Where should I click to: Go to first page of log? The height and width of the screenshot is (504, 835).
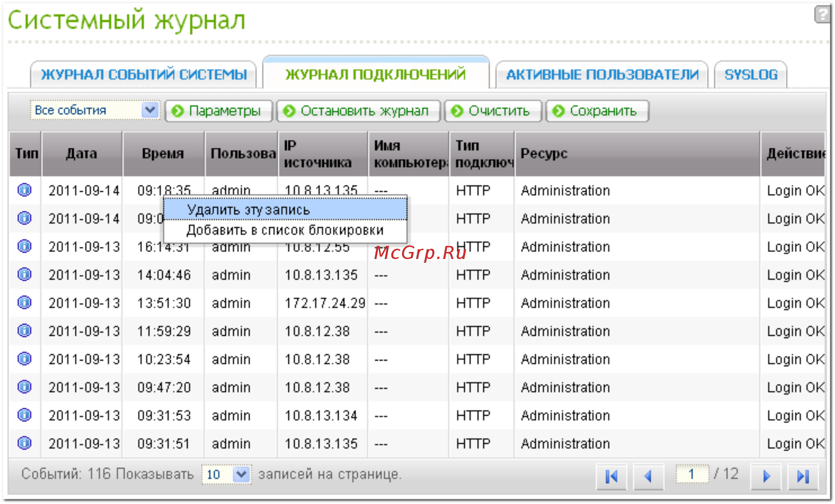[x=612, y=476]
